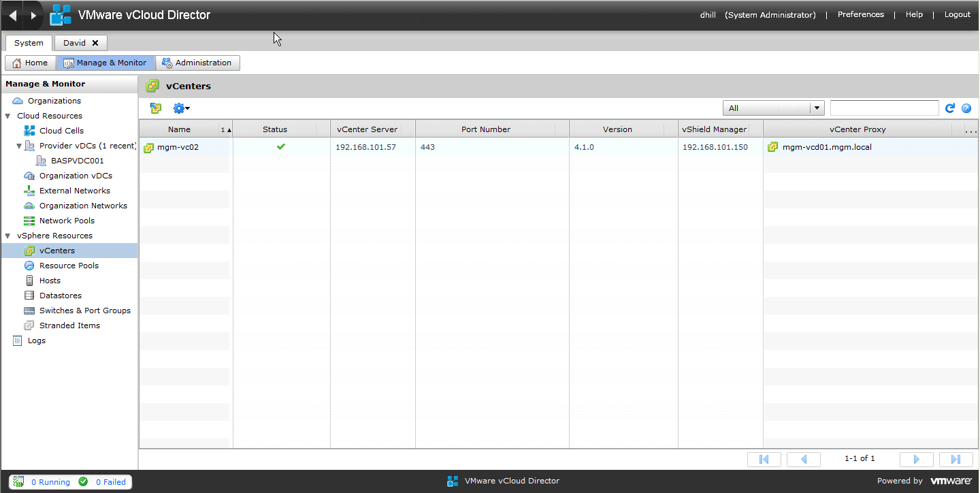Click the green status checkmark for mgm-vc02
Screen dimensions: 980x493
tap(281, 146)
